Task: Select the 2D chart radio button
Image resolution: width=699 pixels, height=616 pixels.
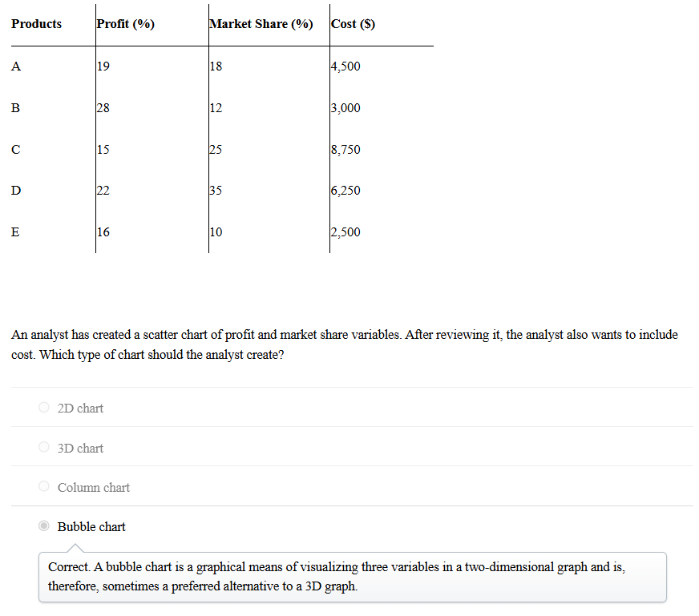Action: click(x=44, y=408)
